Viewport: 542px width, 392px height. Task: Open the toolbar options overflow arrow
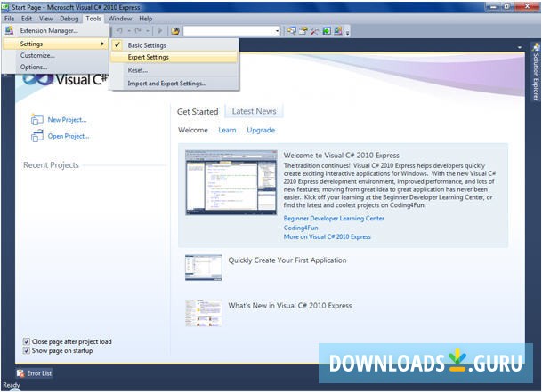coord(347,32)
